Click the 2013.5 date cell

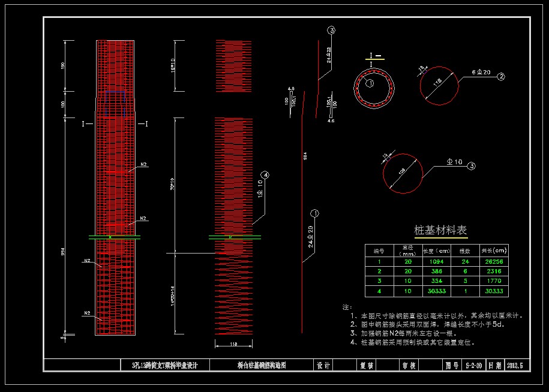pos(515,365)
